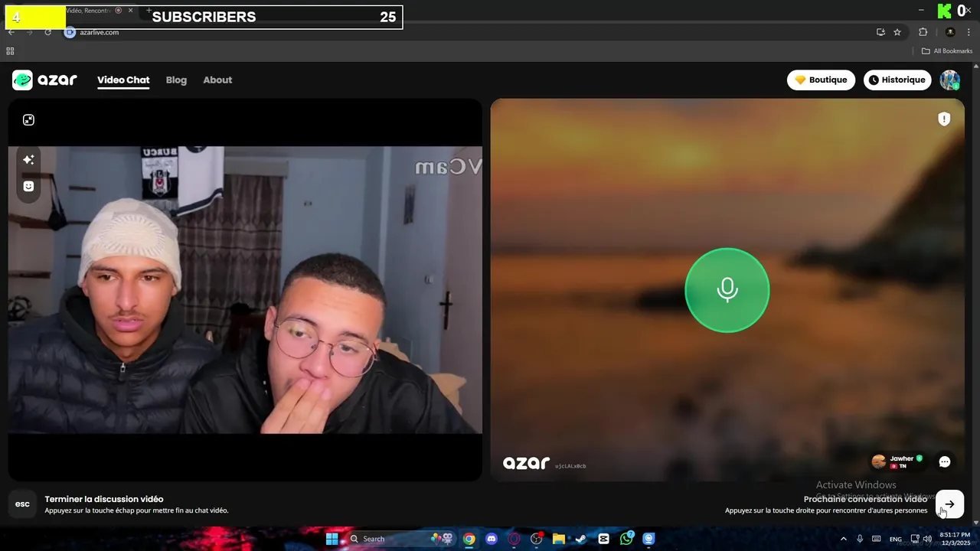Toggle the green microphone button
This screenshot has width=980, height=551.
coord(727,290)
